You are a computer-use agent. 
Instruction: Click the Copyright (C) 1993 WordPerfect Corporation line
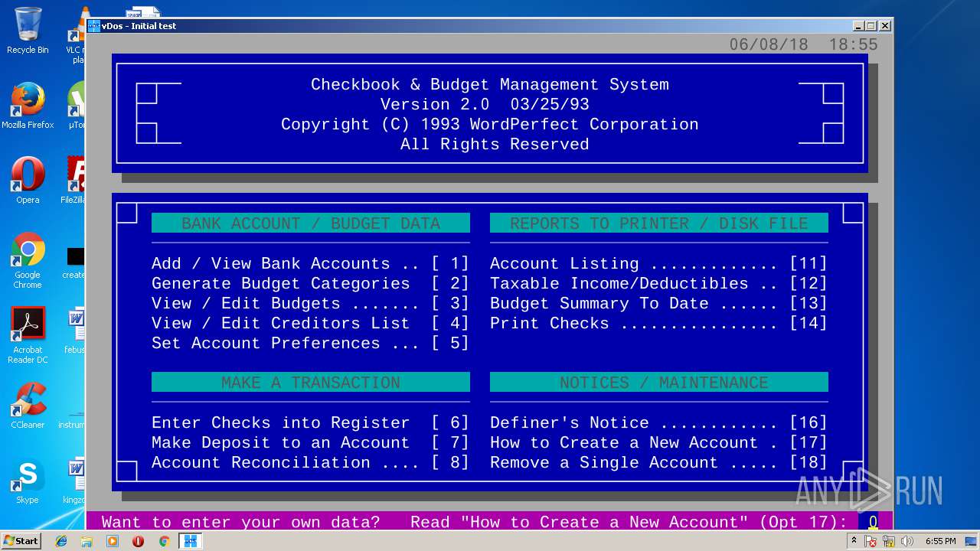point(490,124)
